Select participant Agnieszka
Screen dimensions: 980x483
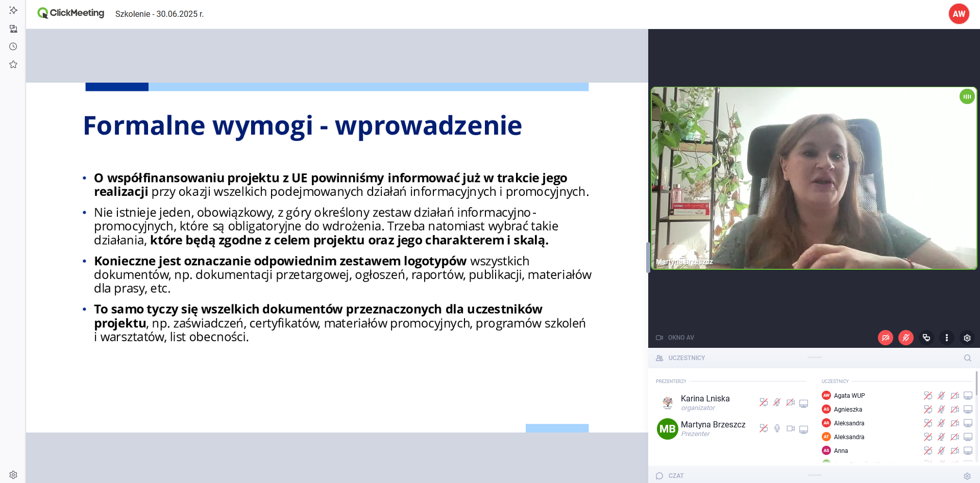(x=848, y=410)
